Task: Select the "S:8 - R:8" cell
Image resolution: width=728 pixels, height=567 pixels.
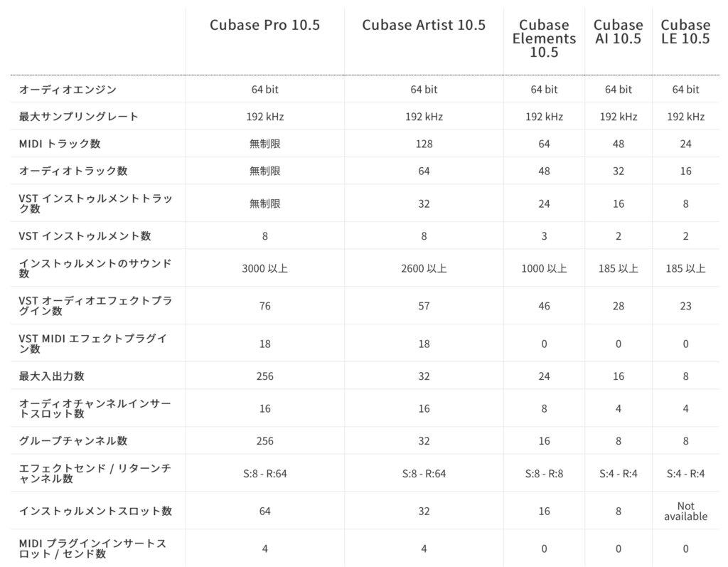Action: [544, 474]
